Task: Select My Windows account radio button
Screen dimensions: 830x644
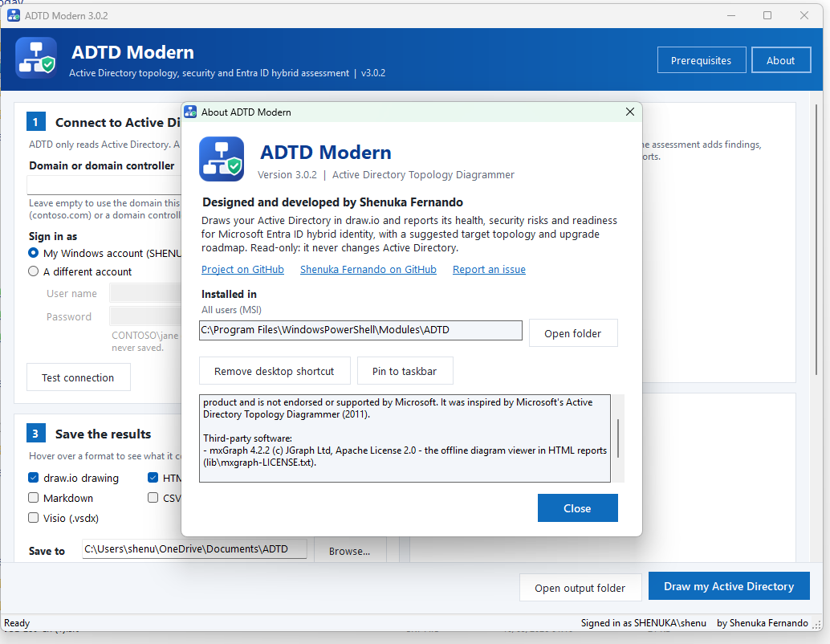Action: 34,253
